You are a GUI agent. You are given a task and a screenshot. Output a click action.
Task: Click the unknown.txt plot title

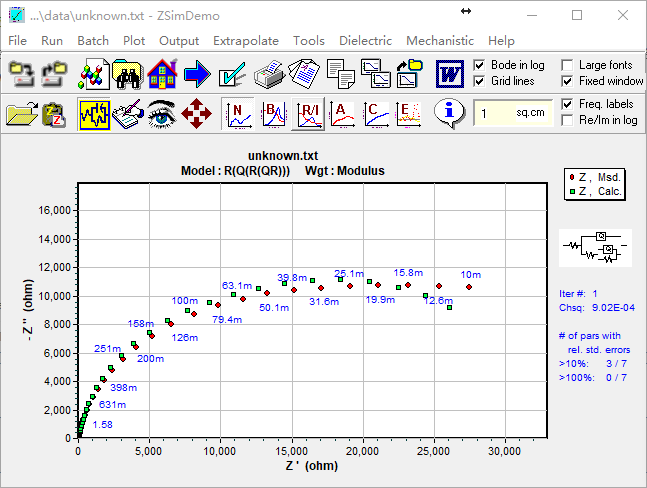[283, 156]
